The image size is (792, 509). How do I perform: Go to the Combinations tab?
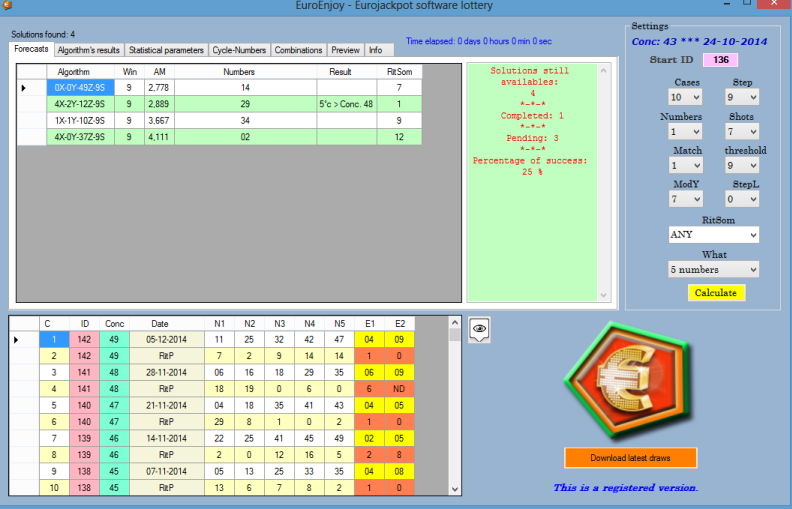coord(298,50)
